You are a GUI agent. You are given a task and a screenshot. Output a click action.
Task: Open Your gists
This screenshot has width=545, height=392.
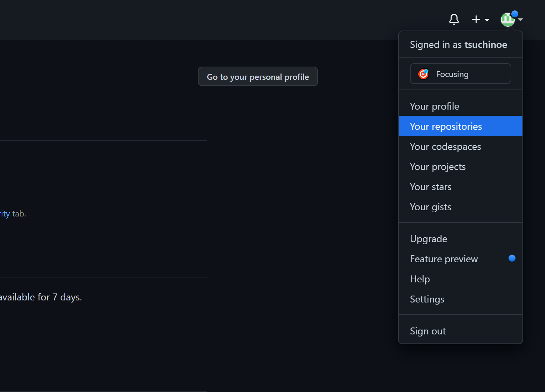click(x=460, y=207)
